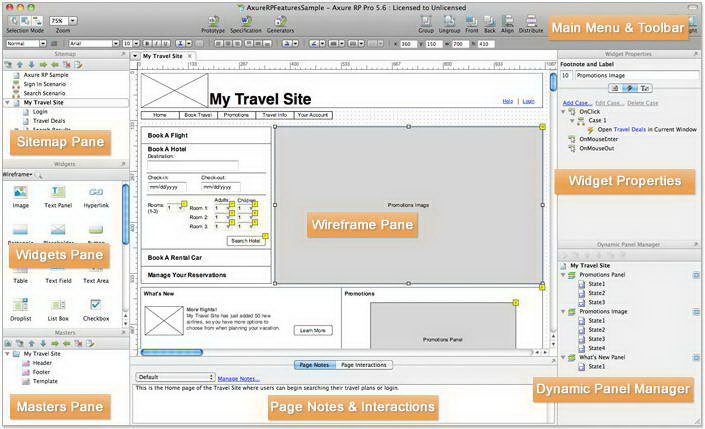Click the footnote label name field
The width and height of the screenshot is (705, 429).
click(637, 76)
